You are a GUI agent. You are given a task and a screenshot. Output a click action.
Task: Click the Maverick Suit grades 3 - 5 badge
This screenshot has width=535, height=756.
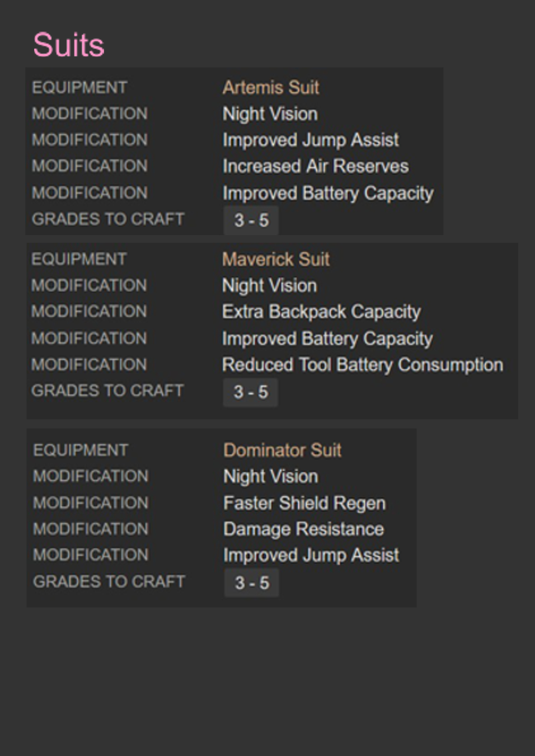[250, 392]
